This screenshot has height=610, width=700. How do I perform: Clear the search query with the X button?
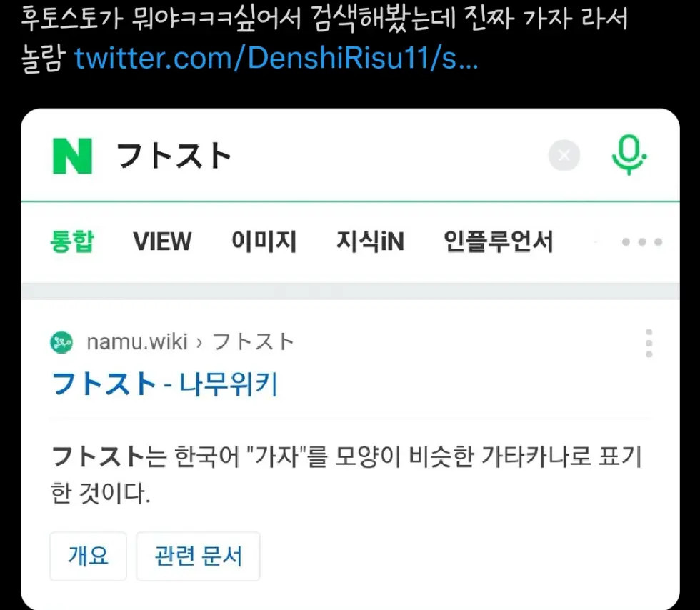pos(564,156)
